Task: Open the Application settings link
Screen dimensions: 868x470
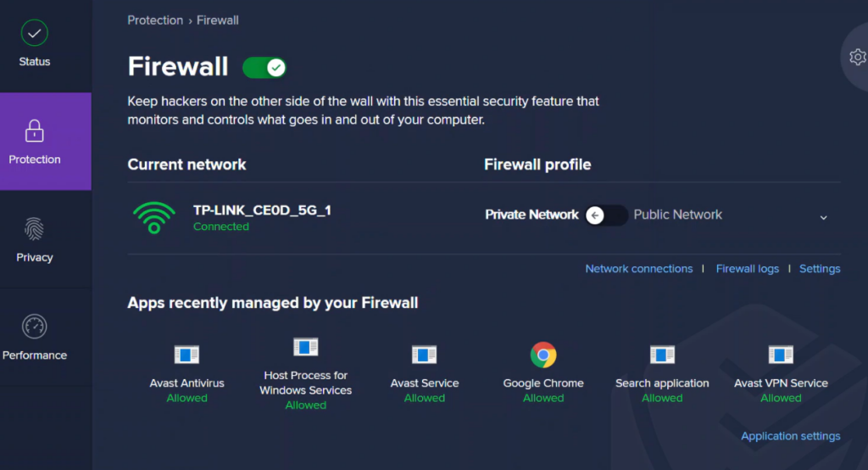Action: pos(791,436)
